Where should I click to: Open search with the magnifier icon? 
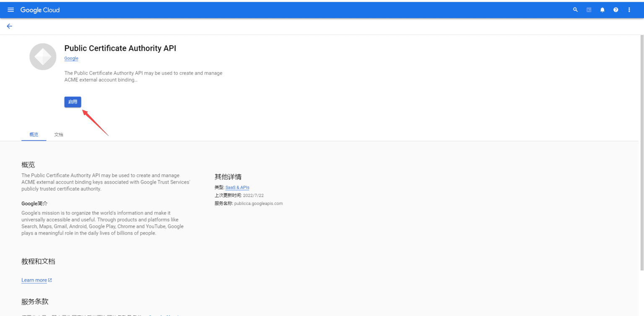coord(575,10)
